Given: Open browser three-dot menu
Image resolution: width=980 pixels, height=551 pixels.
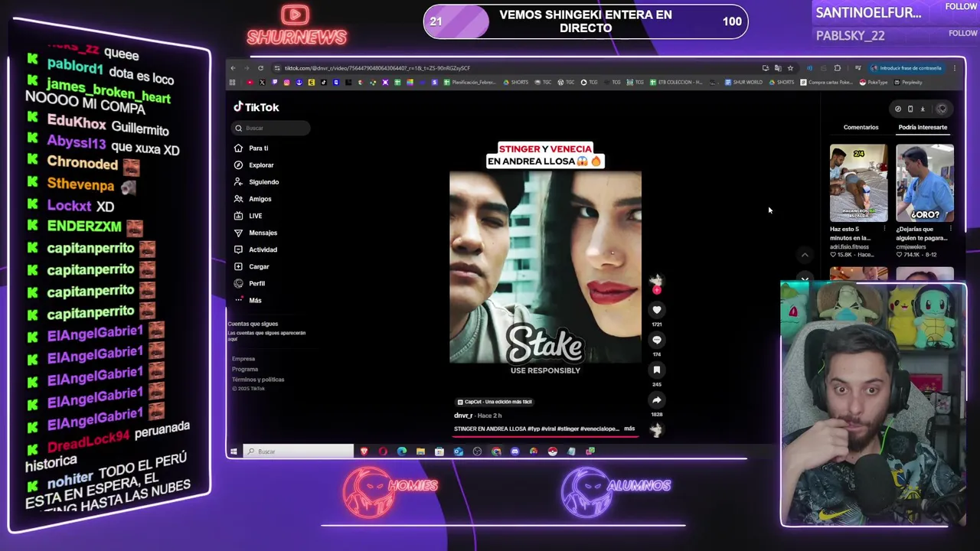Looking at the screenshot, I should (x=955, y=68).
